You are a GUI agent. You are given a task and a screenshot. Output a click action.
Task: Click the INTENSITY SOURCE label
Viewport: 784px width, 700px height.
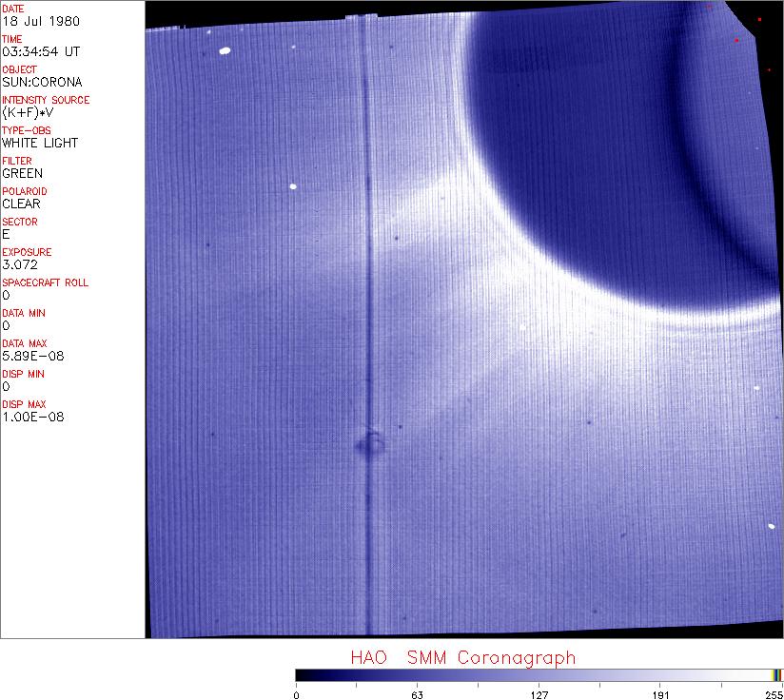46,100
